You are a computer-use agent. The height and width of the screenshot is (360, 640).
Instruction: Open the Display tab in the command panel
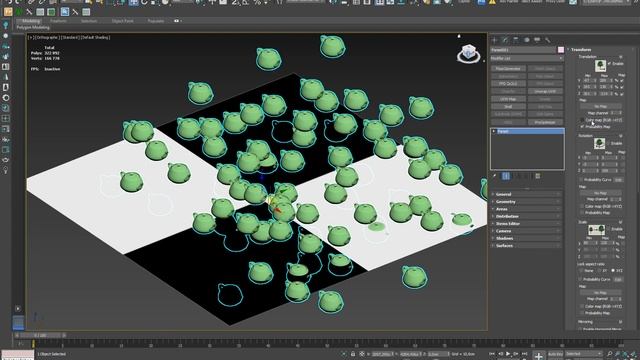click(537, 40)
